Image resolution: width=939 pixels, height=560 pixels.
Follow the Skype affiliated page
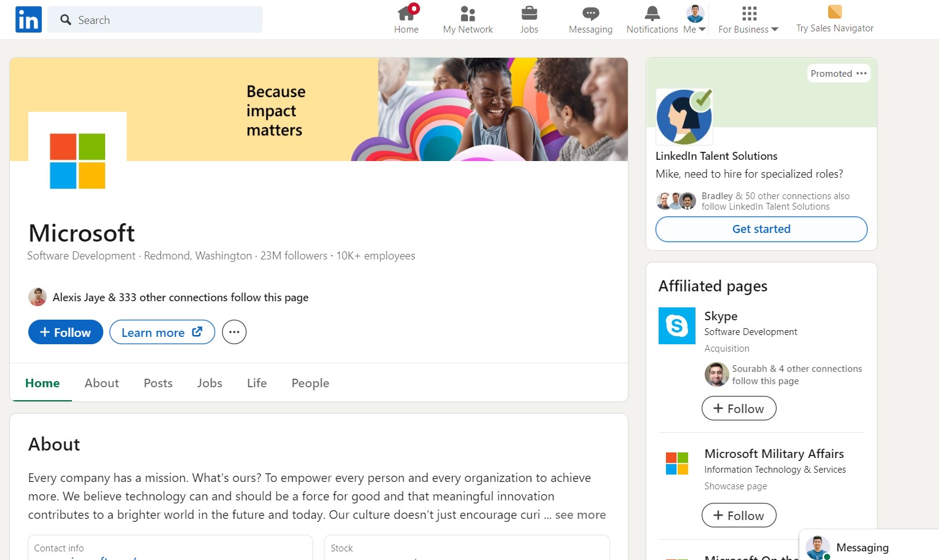(739, 408)
